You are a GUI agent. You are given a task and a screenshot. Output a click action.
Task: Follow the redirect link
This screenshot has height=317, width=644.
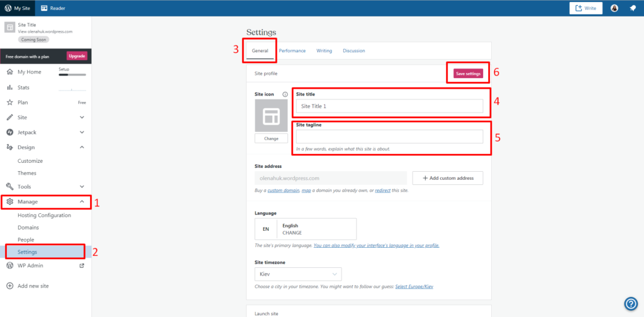[x=382, y=191]
